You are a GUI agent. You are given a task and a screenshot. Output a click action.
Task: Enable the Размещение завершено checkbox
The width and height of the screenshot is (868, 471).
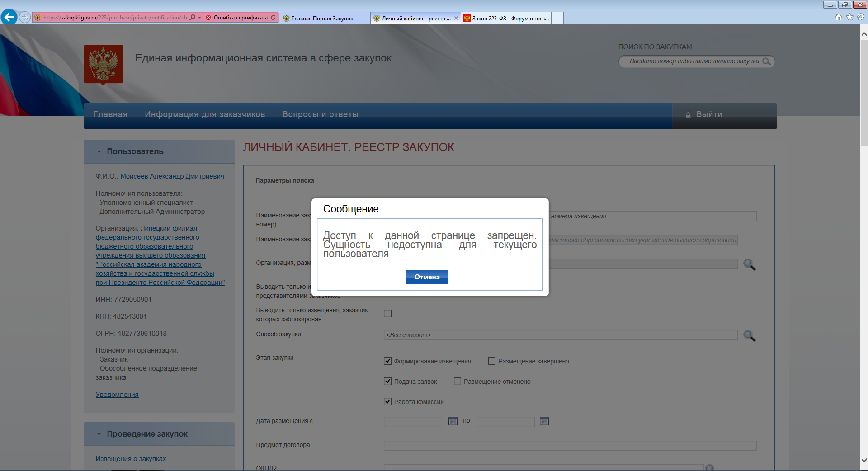click(492, 361)
